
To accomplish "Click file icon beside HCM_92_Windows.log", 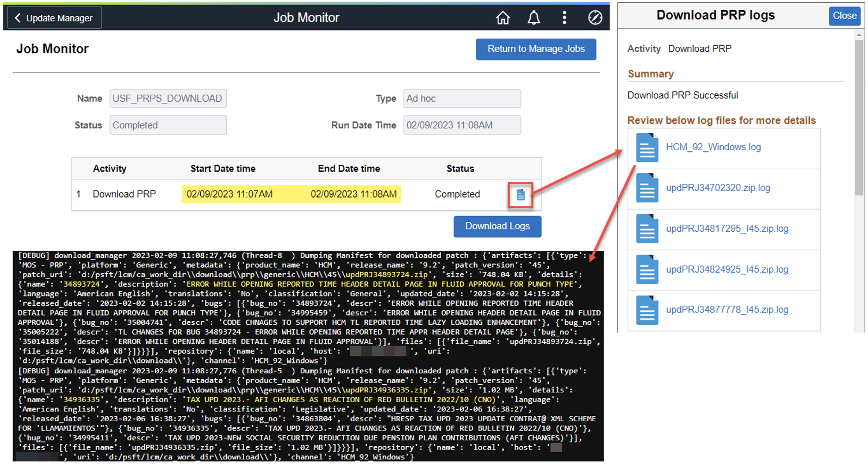I will [647, 147].
